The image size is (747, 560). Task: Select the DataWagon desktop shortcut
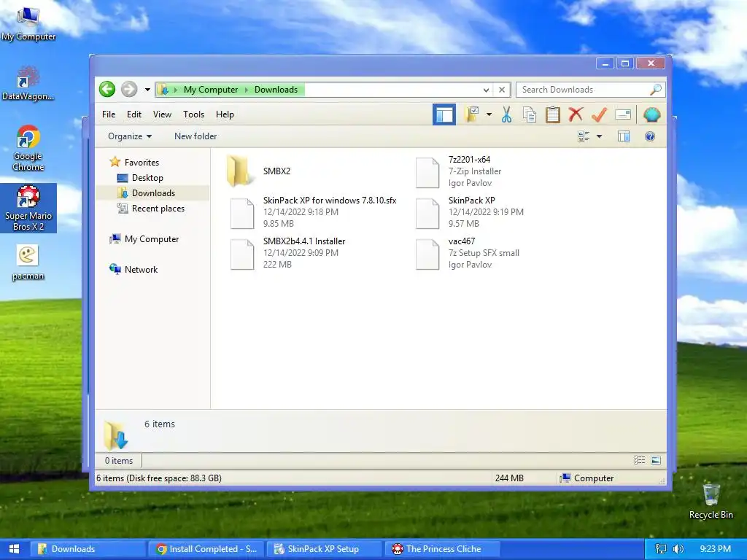click(28, 84)
